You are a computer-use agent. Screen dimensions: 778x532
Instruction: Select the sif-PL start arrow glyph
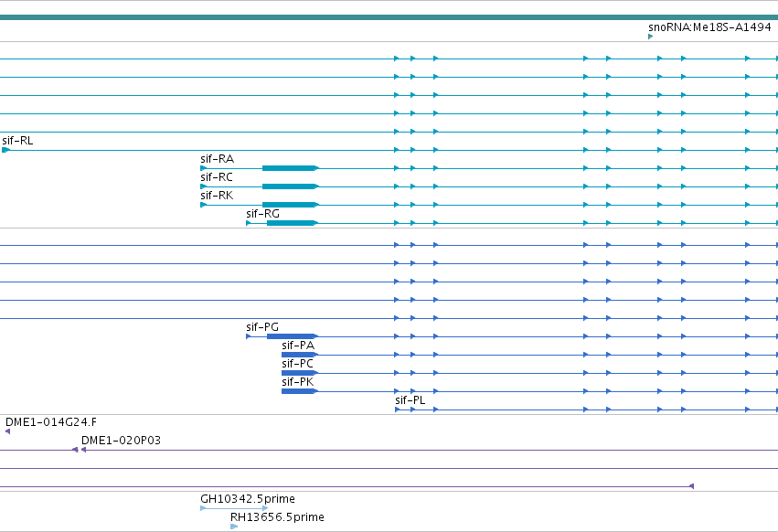pos(398,410)
